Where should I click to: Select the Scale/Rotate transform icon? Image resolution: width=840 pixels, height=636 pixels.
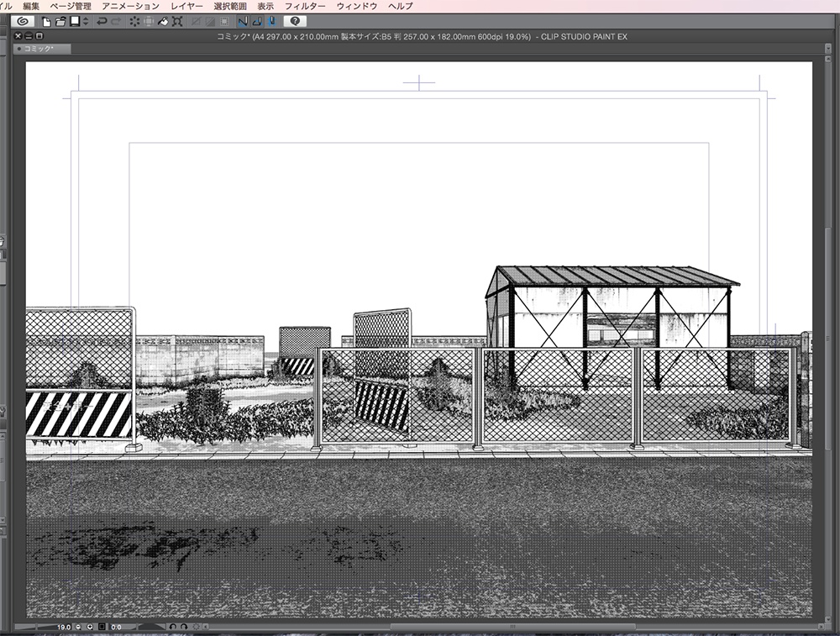177,22
